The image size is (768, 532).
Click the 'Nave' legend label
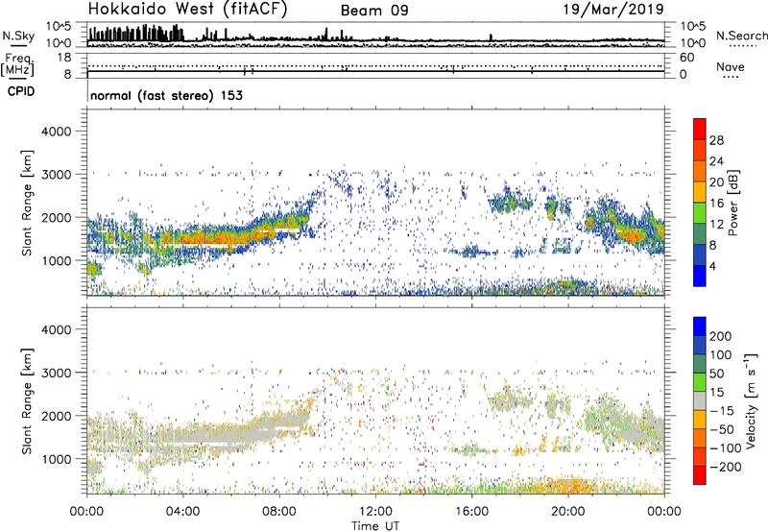(x=731, y=66)
